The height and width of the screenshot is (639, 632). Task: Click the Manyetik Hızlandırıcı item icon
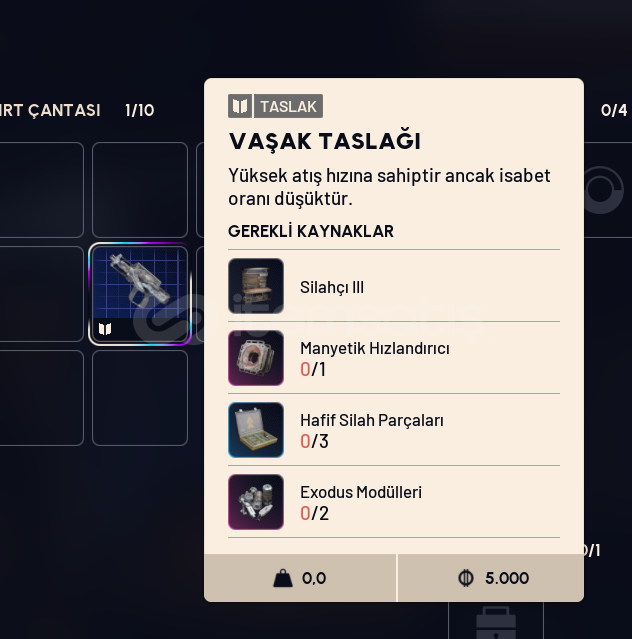(256, 358)
